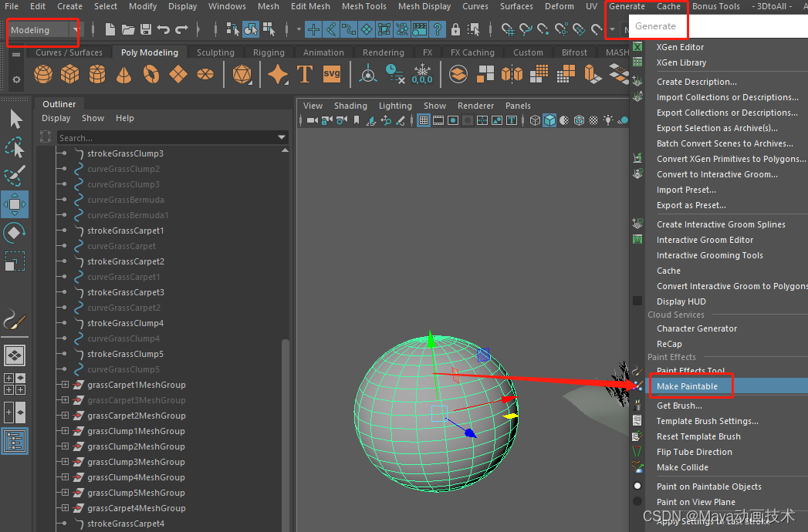Click the polygon cube shelf icon
Screen dimensions: 808x532
pos(70,75)
